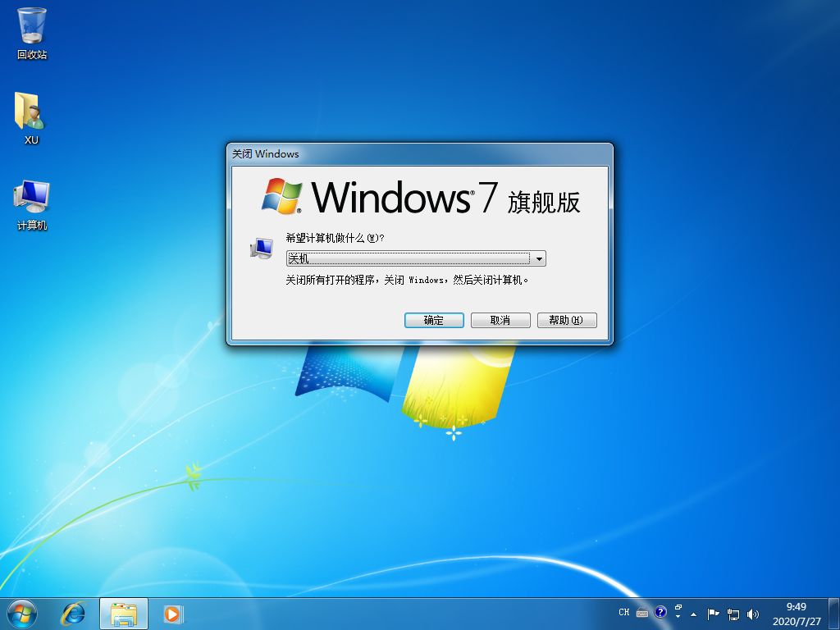This screenshot has height=630, width=840.
Task: Select the XU user folder icon
Action: [31, 118]
